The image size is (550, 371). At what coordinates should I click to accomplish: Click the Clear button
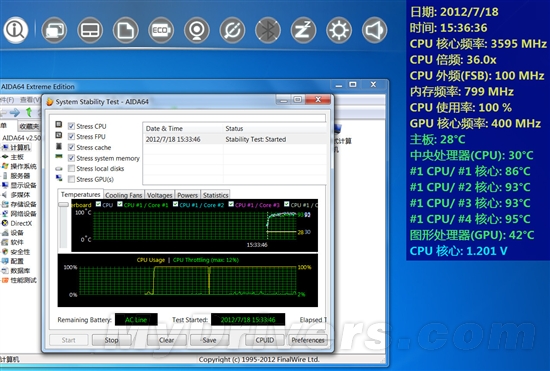[x=166, y=340]
